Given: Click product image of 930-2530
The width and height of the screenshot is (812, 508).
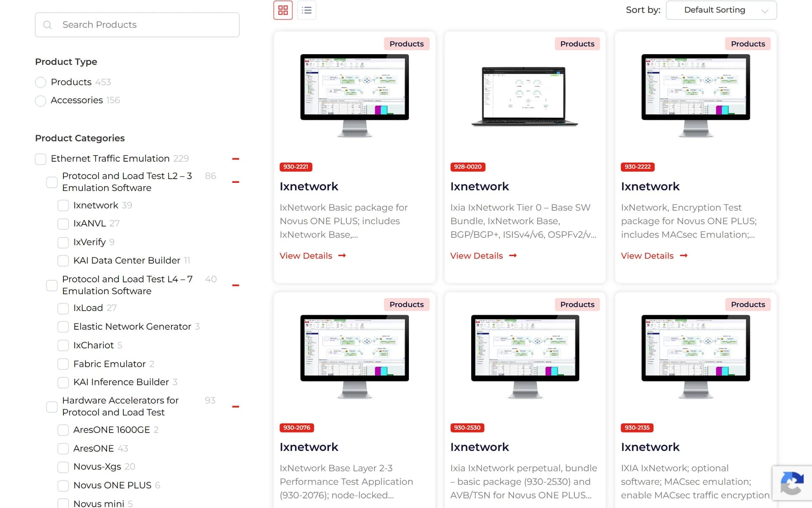Looking at the screenshot, I should (525, 356).
